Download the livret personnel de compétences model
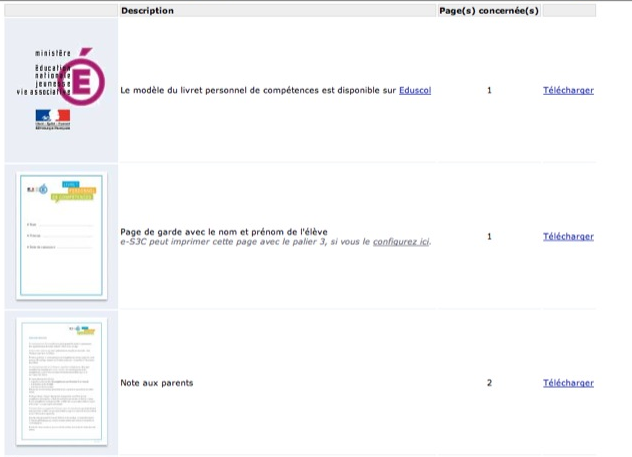Screen dimensions: 632x457 click(x=568, y=90)
